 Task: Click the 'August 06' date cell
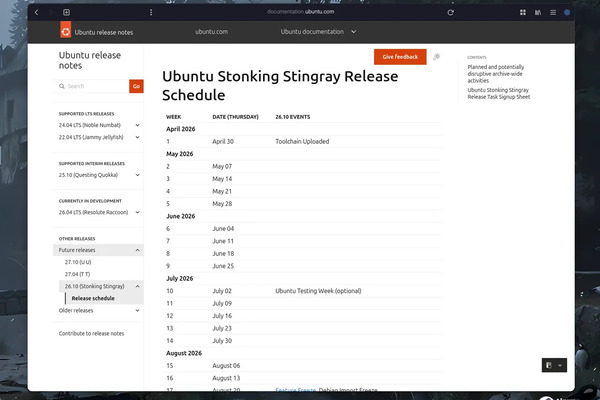point(226,366)
